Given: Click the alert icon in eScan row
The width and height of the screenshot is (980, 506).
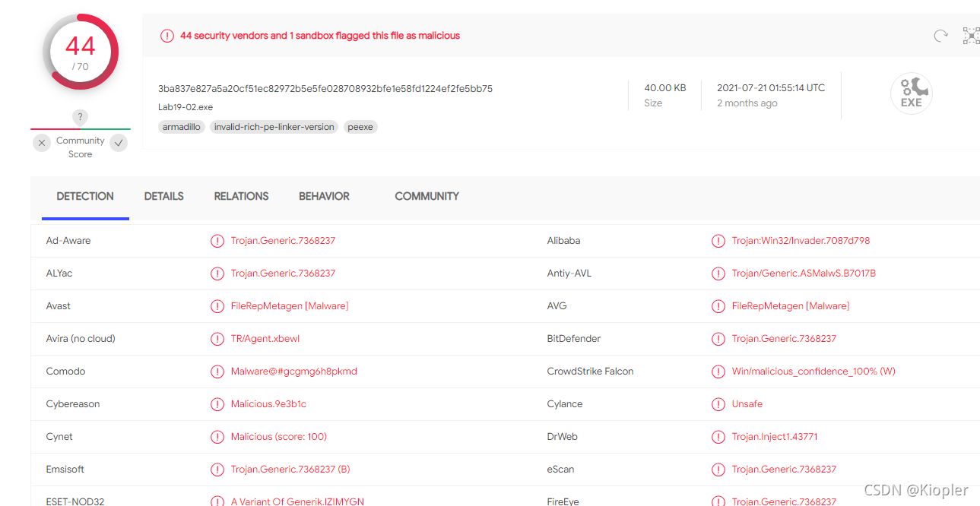Looking at the screenshot, I should point(718,470).
